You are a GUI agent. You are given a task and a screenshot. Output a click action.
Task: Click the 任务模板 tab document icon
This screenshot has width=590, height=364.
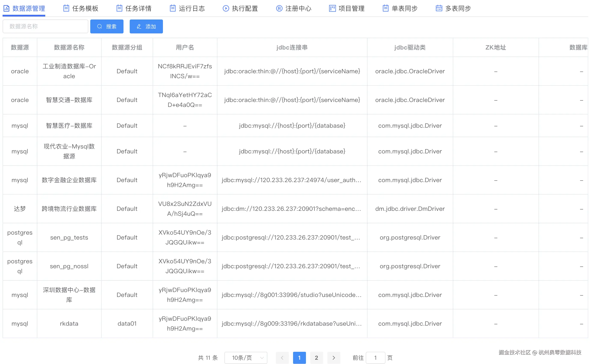tap(66, 8)
